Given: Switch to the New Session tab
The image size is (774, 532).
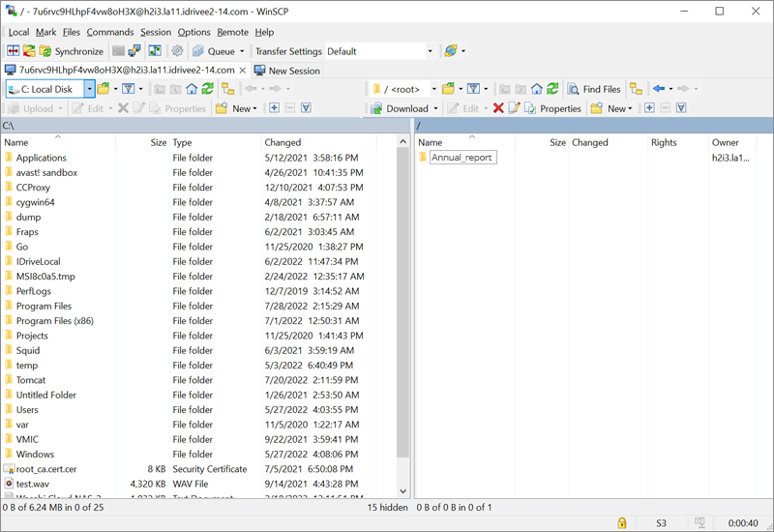Looking at the screenshot, I should click(x=287, y=71).
